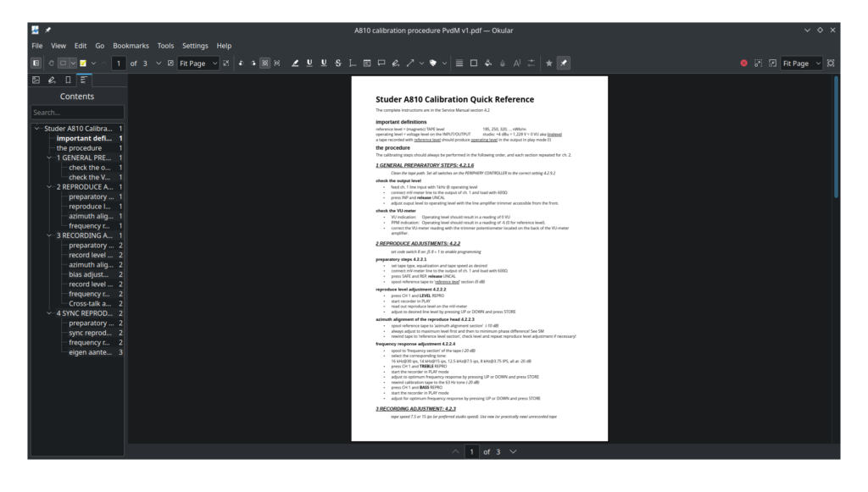Click the red round close icon
The width and height of the screenshot is (868, 492).
point(744,64)
